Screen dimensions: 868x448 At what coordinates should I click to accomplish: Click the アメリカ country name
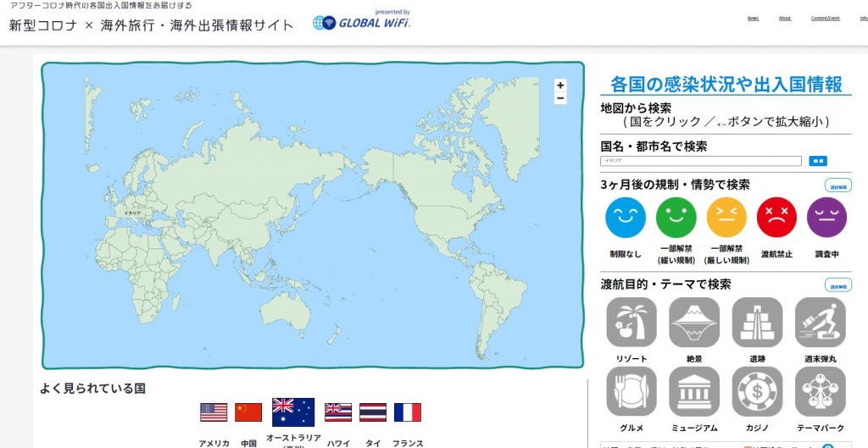click(x=214, y=443)
